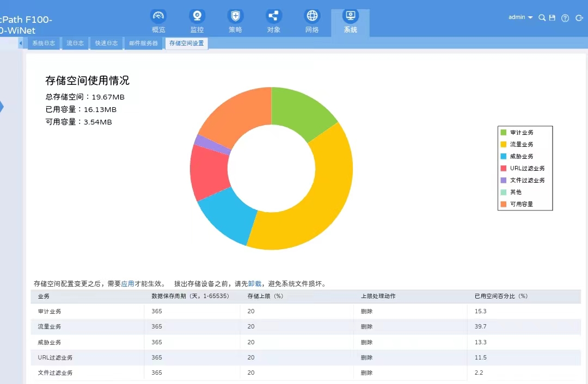
Task: Toggle the 可用容量 legend color swatch
Action: pos(503,204)
